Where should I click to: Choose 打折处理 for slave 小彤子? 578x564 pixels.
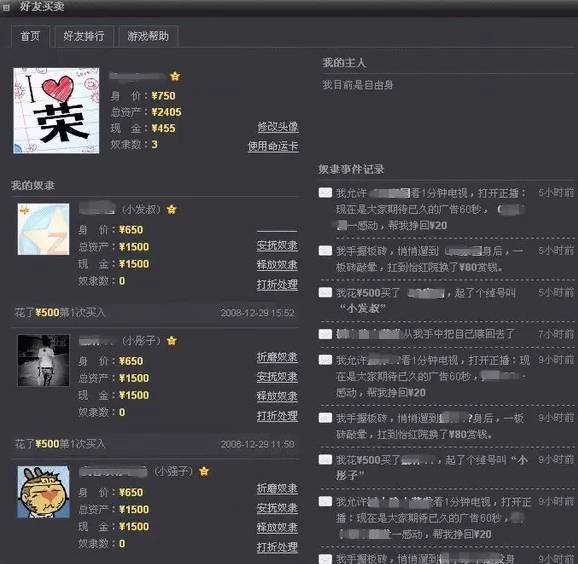click(x=277, y=416)
